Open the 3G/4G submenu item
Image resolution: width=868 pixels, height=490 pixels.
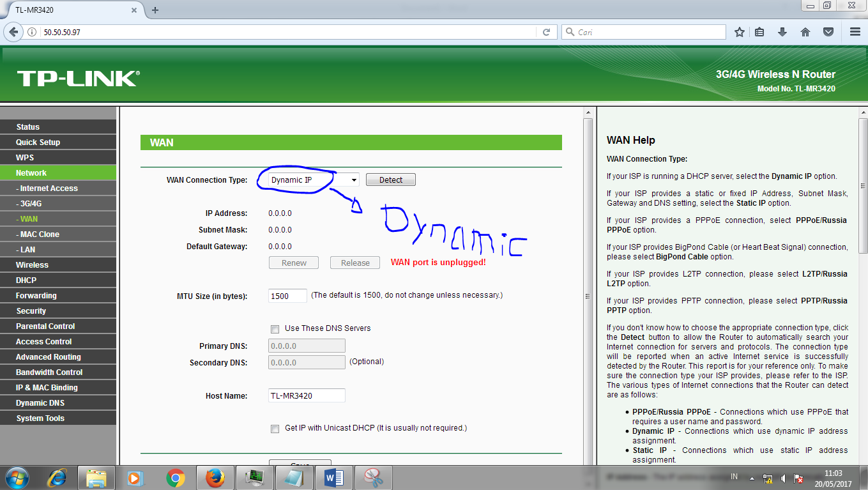[58, 203]
